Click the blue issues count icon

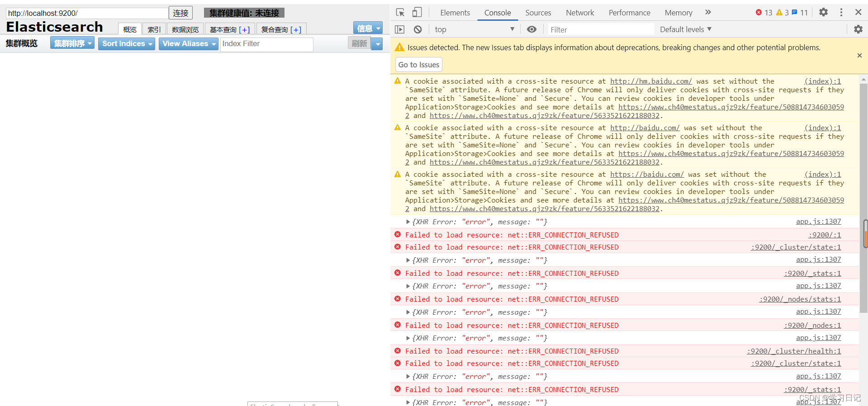[794, 12]
